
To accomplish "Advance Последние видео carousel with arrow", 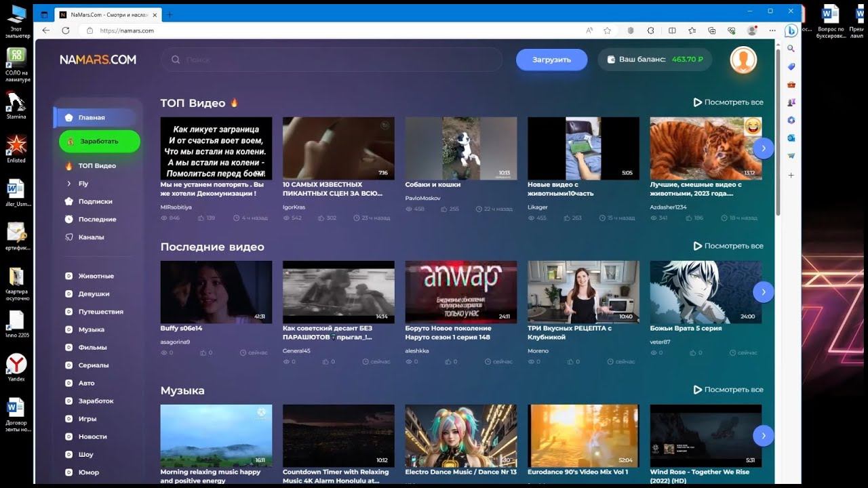I will (763, 291).
